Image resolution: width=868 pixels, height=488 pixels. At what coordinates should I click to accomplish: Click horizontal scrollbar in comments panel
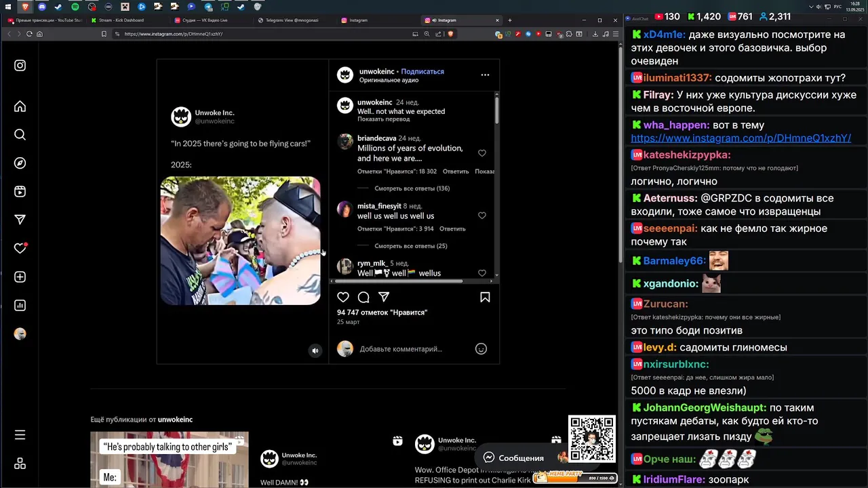pyautogui.click(x=399, y=281)
